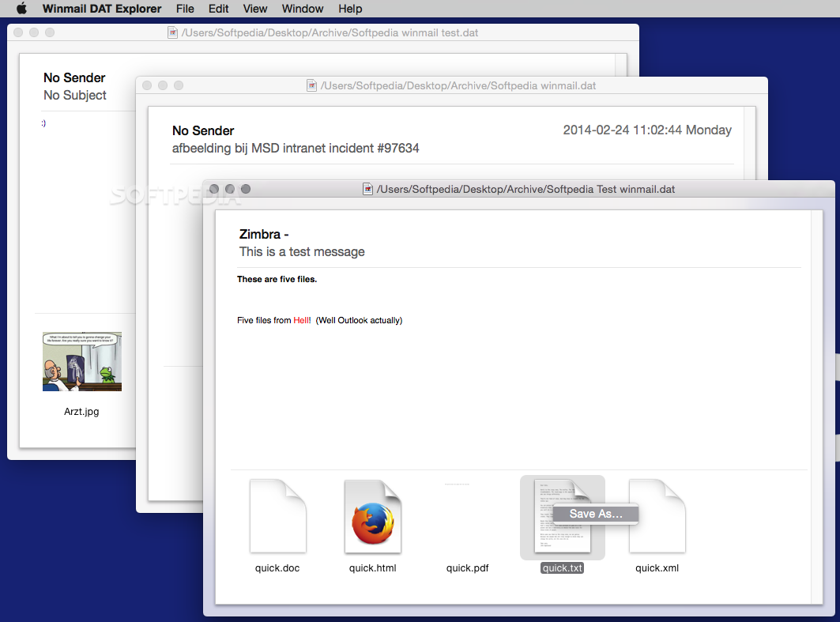Click subject 'afbeelding bij MSD intranet incident #97634'
This screenshot has width=840, height=622.
[x=296, y=149]
